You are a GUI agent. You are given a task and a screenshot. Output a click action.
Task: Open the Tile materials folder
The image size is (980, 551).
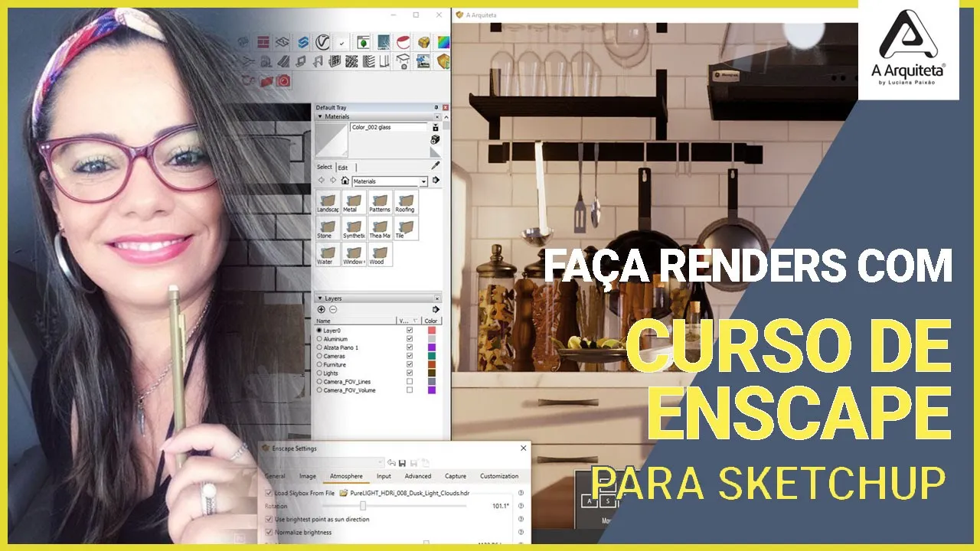405,229
